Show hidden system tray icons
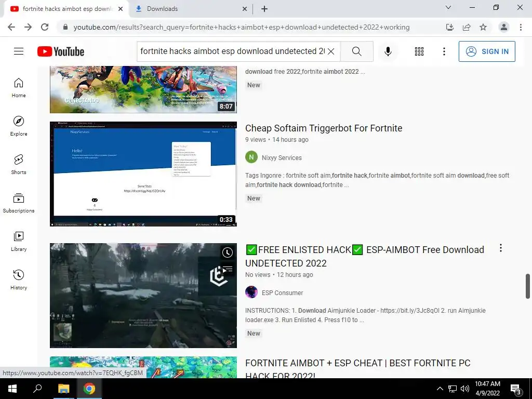Image resolution: width=532 pixels, height=399 pixels. [x=440, y=389]
